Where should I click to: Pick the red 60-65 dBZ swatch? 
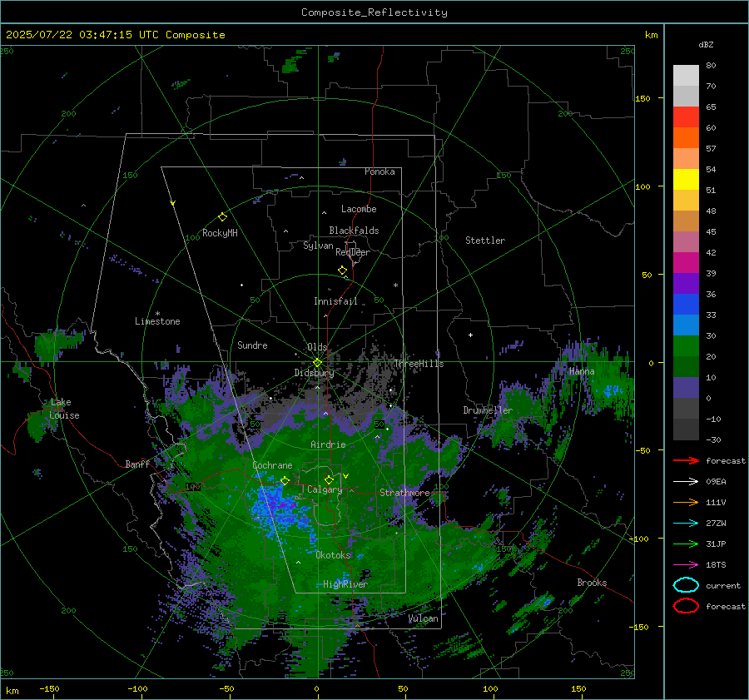(x=686, y=117)
